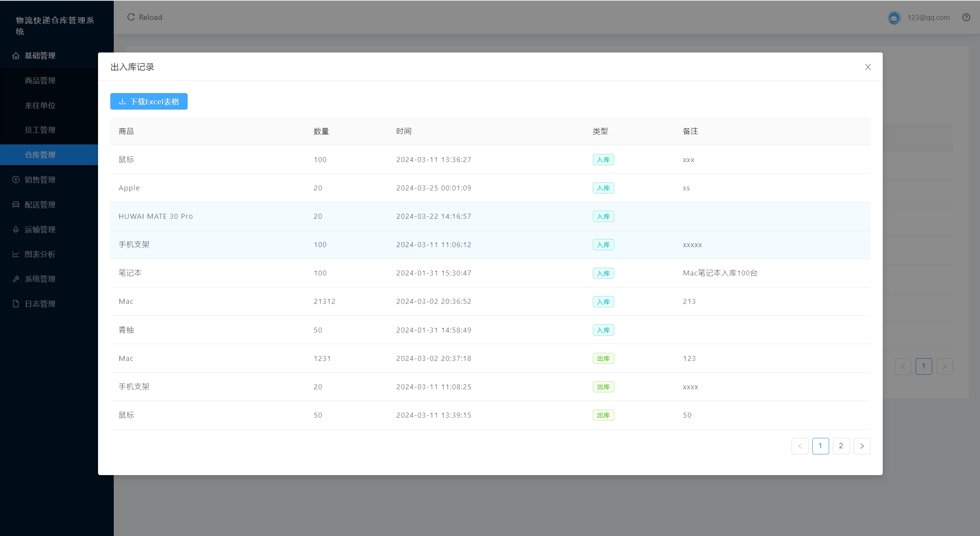Viewport: 980px width, 536px height.
Task: Click the 出库 tag on Mac row
Action: [603, 359]
